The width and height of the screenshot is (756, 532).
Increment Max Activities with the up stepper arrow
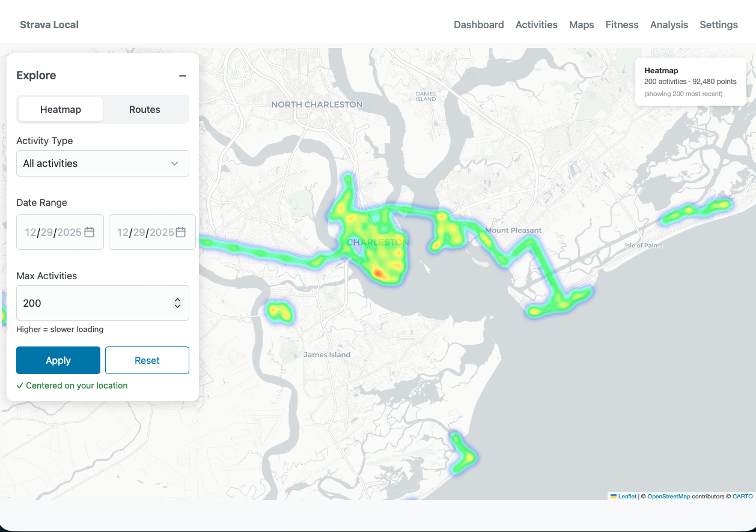(177, 299)
